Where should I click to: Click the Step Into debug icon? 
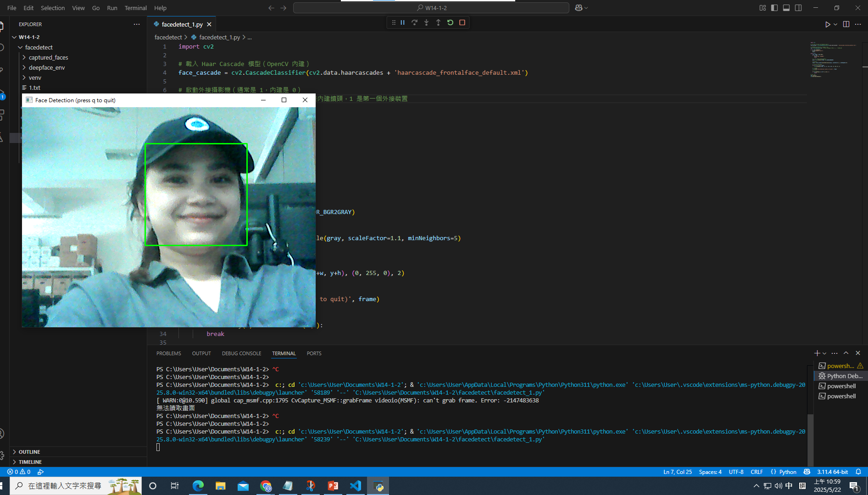point(426,22)
